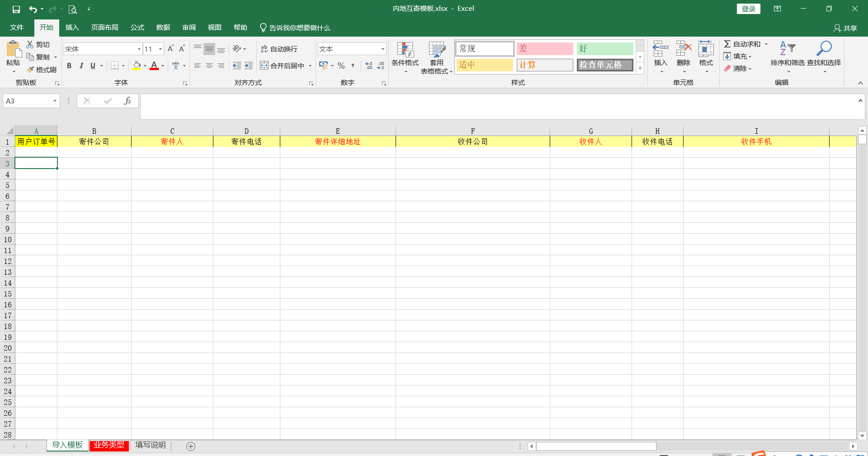This screenshot has height=456, width=868.
Task: Switch to the 公式 Formulas tab
Action: pyautogui.click(x=137, y=28)
